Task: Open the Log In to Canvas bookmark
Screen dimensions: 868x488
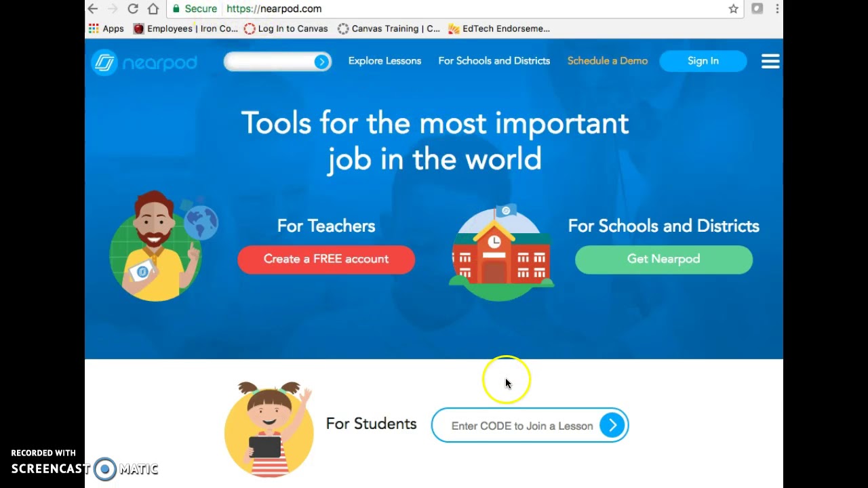Action: tap(285, 28)
